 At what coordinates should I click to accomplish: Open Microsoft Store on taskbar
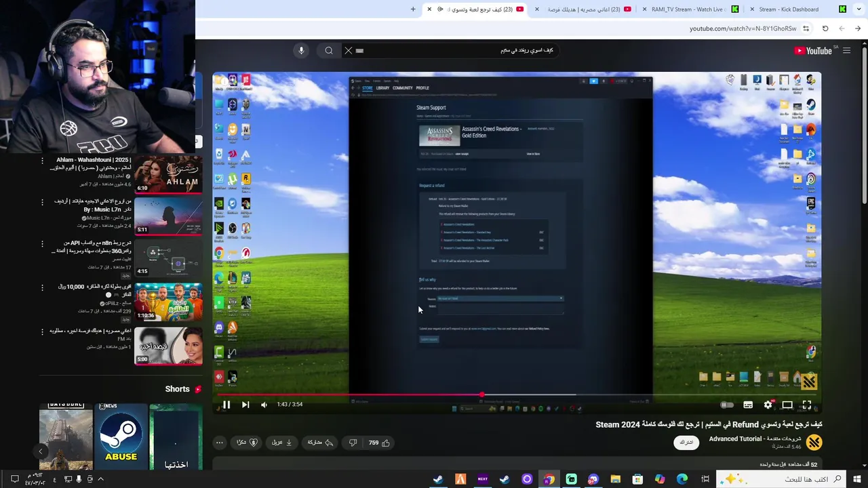pyautogui.click(x=637, y=479)
